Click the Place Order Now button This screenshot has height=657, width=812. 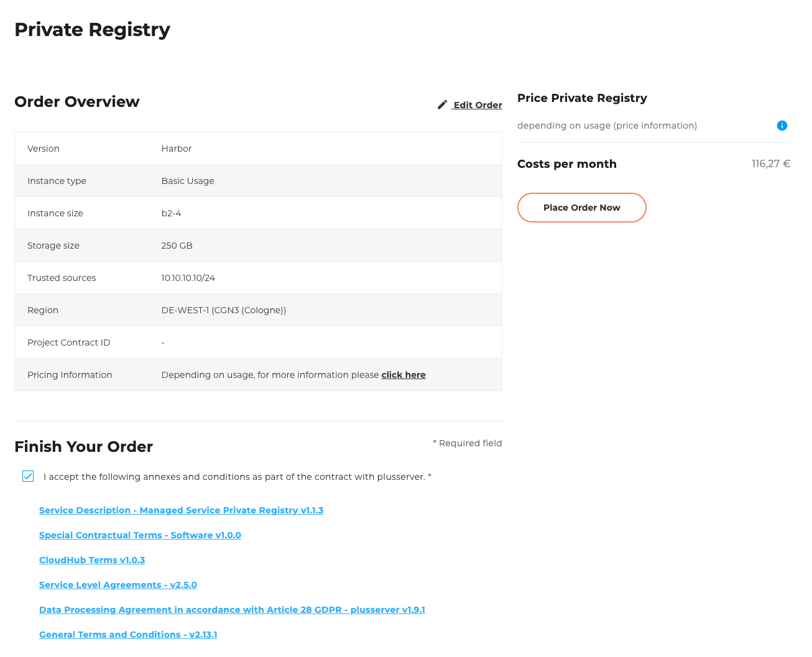pyautogui.click(x=581, y=208)
